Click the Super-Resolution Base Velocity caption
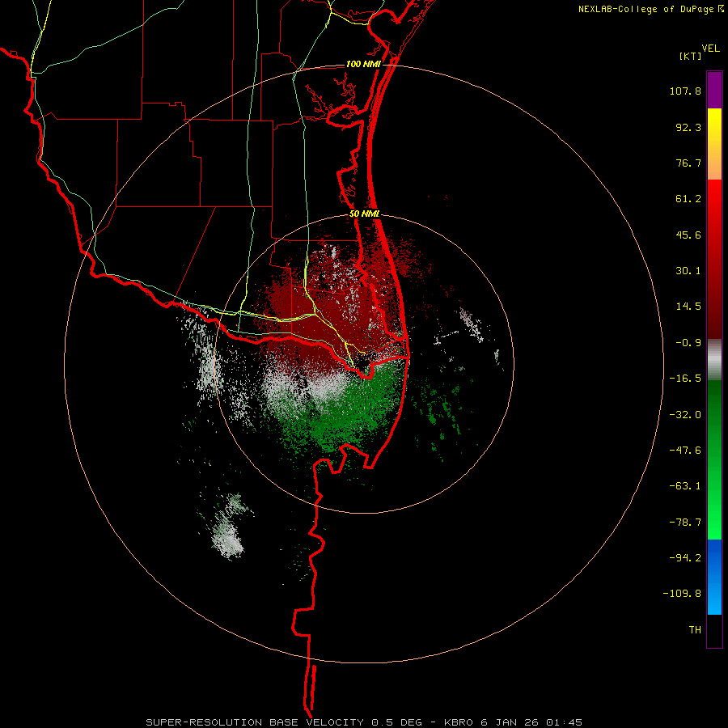The image size is (728, 728). point(363,722)
